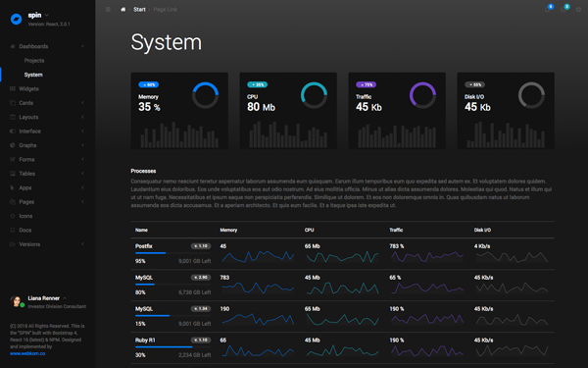This screenshot has width=588, height=368.
Task: Open notifications bell icon in top bar
Action: pyautogui.click(x=547, y=10)
